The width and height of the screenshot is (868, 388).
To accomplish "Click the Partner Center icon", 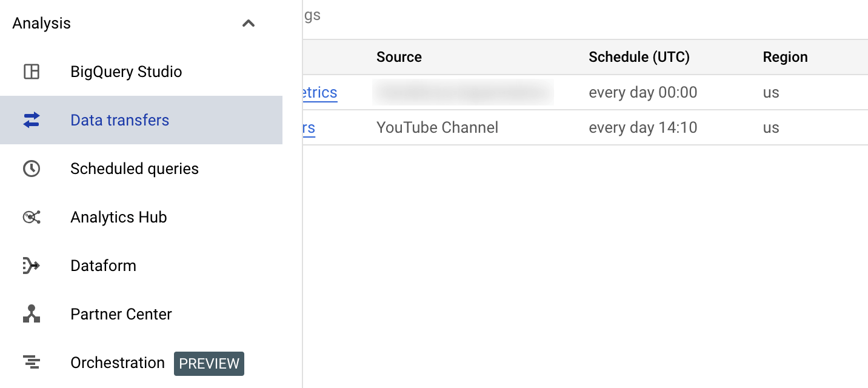I will (32, 314).
